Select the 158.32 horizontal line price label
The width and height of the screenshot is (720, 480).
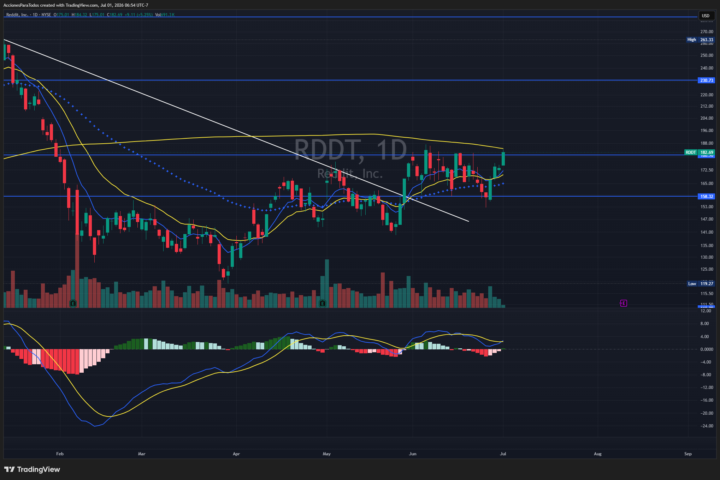706,197
